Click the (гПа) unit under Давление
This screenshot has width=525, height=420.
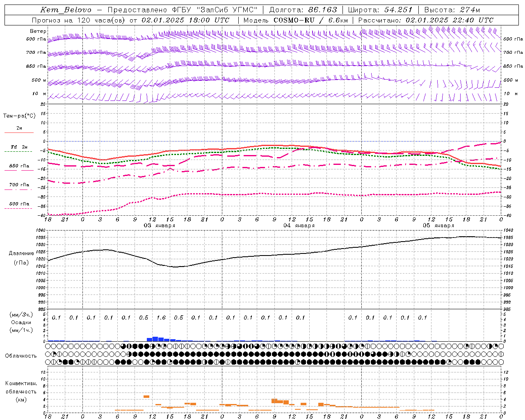pyautogui.click(x=21, y=262)
